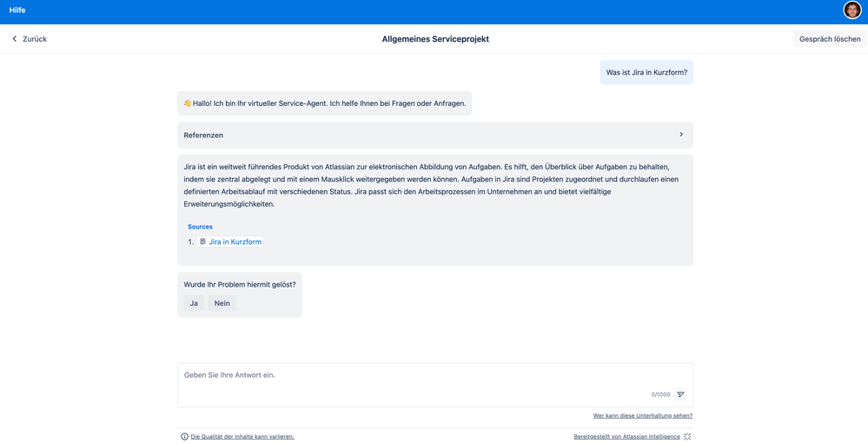
Task: Click the Allgemeines Serviceprojekt title
Action: coord(435,39)
